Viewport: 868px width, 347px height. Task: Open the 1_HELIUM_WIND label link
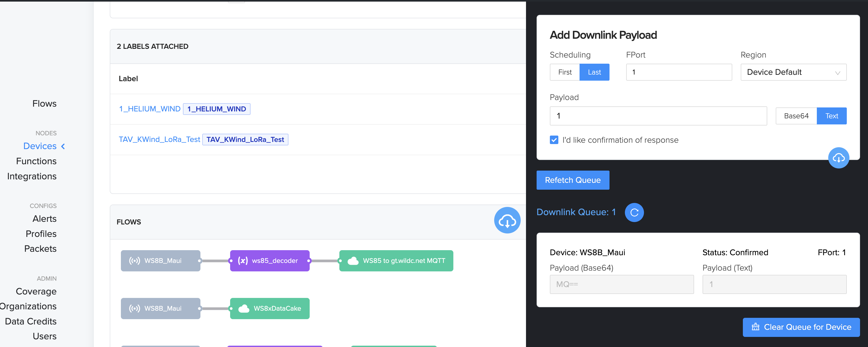pos(150,109)
